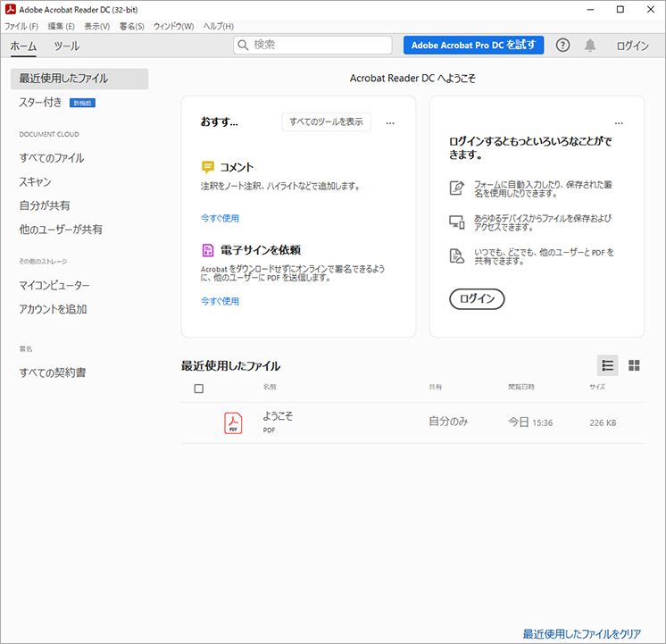Image resolution: width=666 pixels, height=644 pixels.
Task: Open the ファイル(F) menu
Action: click(x=21, y=27)
